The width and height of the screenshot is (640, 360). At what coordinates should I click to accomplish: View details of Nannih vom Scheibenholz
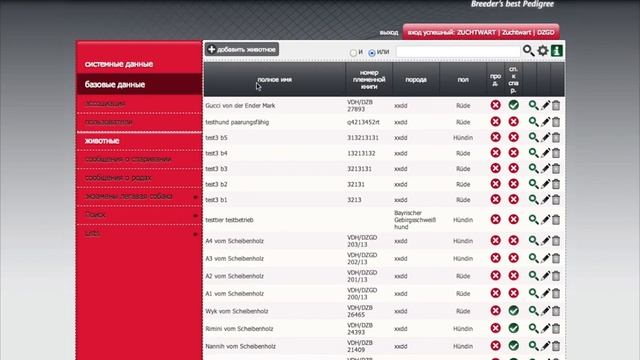[533, 346]
